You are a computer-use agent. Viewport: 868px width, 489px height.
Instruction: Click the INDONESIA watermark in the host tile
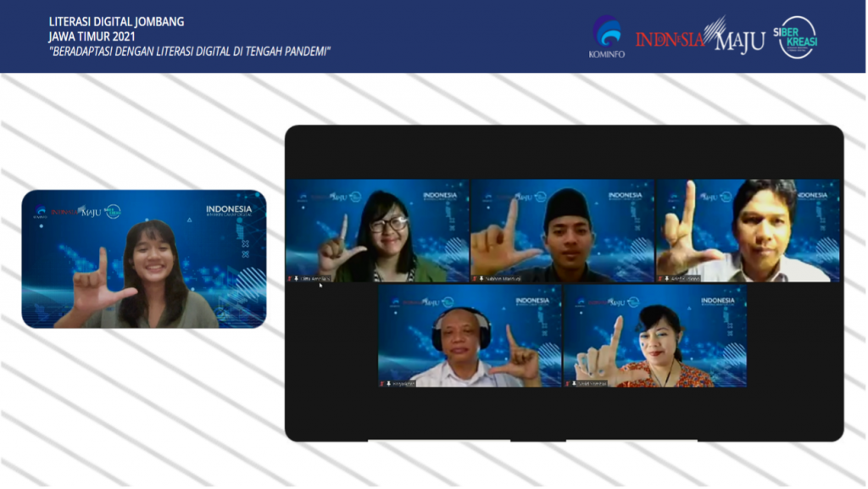pos(228,209)
